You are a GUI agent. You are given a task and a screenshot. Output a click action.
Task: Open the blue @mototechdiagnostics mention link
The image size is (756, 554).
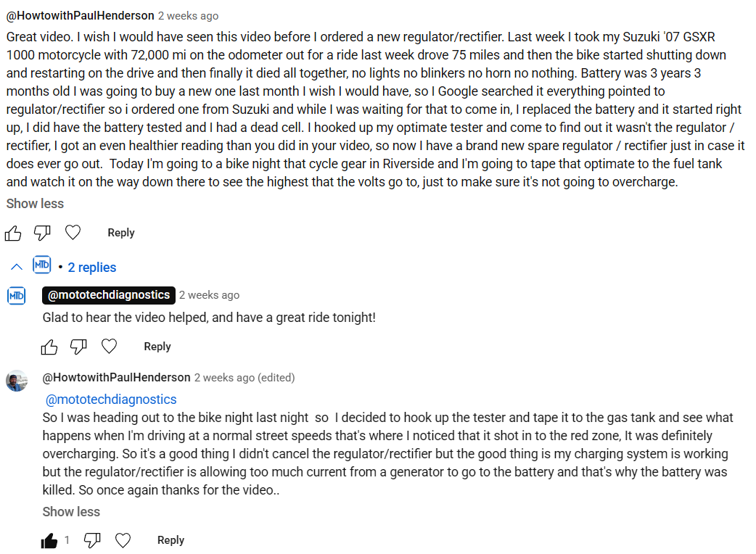coord(111,400)
